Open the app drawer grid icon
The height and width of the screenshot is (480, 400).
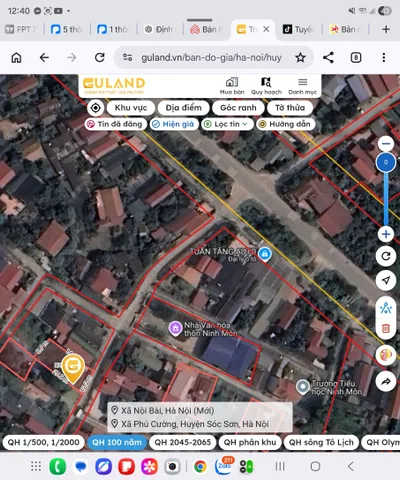[36, 466]
